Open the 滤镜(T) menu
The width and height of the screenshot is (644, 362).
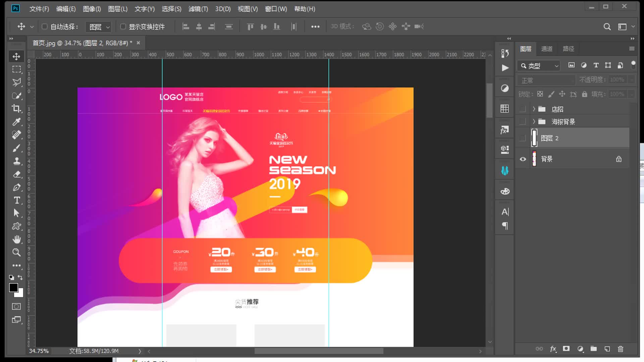click(198, 9)
